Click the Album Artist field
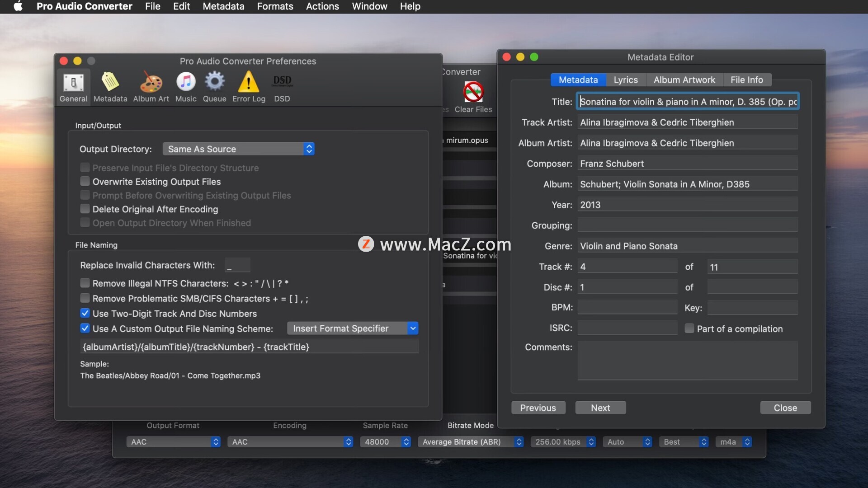 click(688, 143)
